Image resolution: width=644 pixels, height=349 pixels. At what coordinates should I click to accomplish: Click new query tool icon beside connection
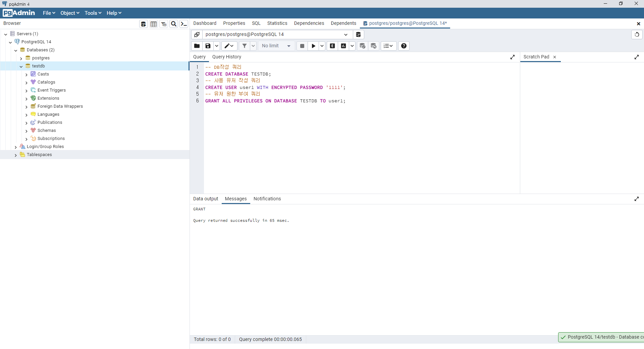358,35
